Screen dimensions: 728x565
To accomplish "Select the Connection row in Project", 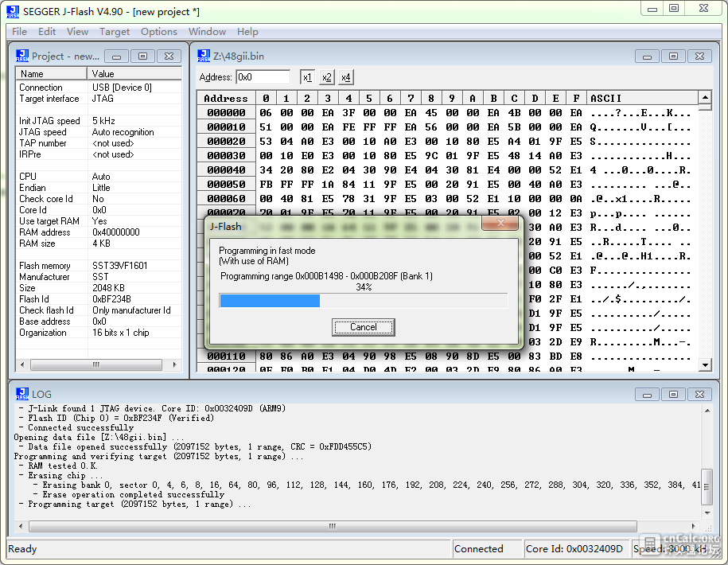I will (x=99, y=88).
